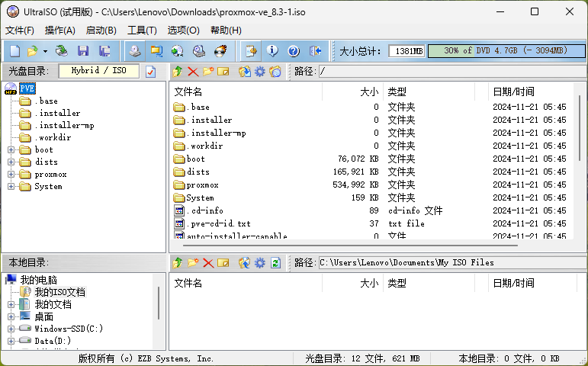This screenshot has height=366, width=588.
Task: Refresh local directory with green arrows icon
Action: click(275, 262)
